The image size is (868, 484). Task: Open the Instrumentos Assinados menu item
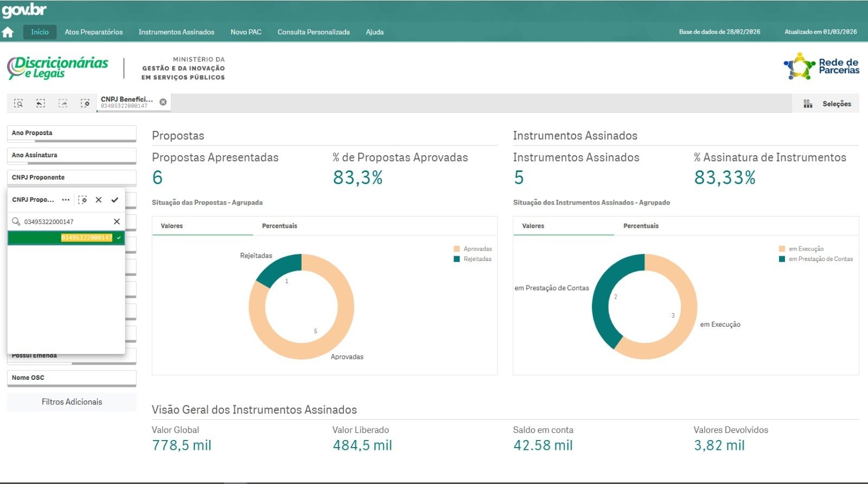point(176,32)
